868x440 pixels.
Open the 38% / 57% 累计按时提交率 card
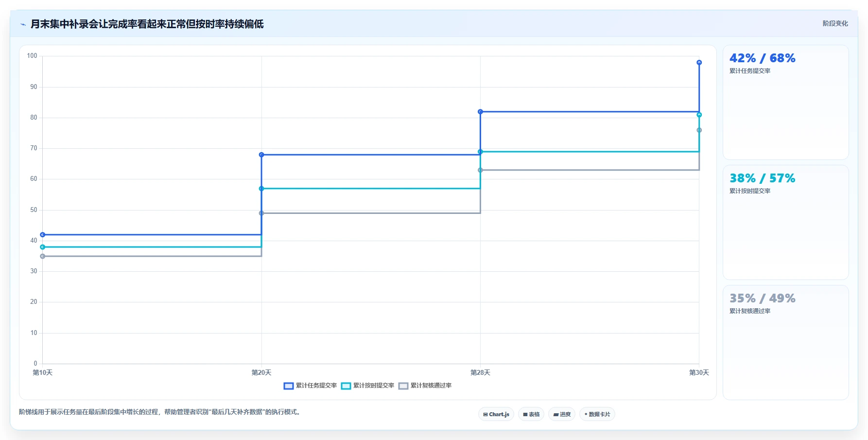786,223
